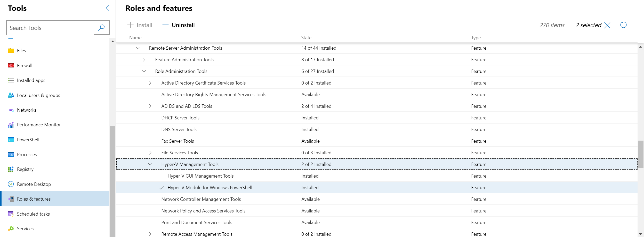Refresh the Roles and features list
The image size is (644, 237).
click(x=624, y=25)
